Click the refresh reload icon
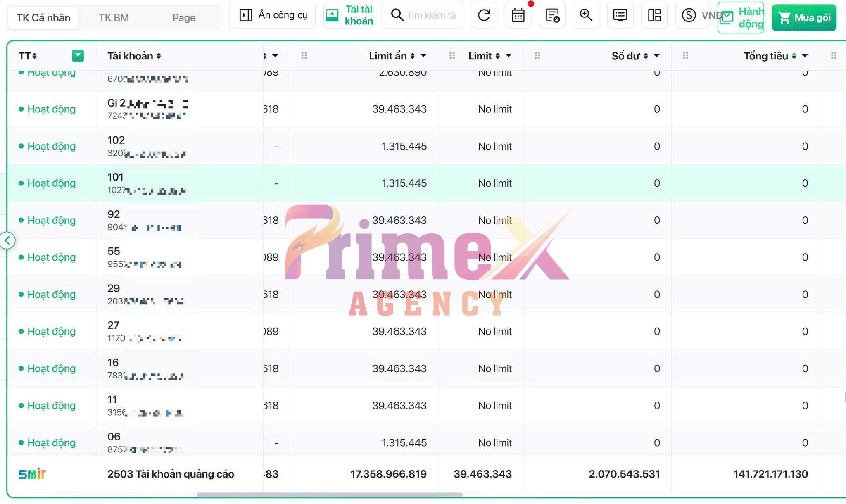Image resolution: width=846 pixels, height=504 pixels. coord(484,16)
